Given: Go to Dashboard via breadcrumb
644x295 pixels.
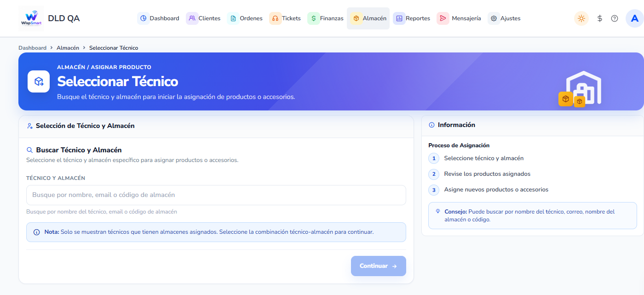Looking at the screenshot, I should 32,48.
